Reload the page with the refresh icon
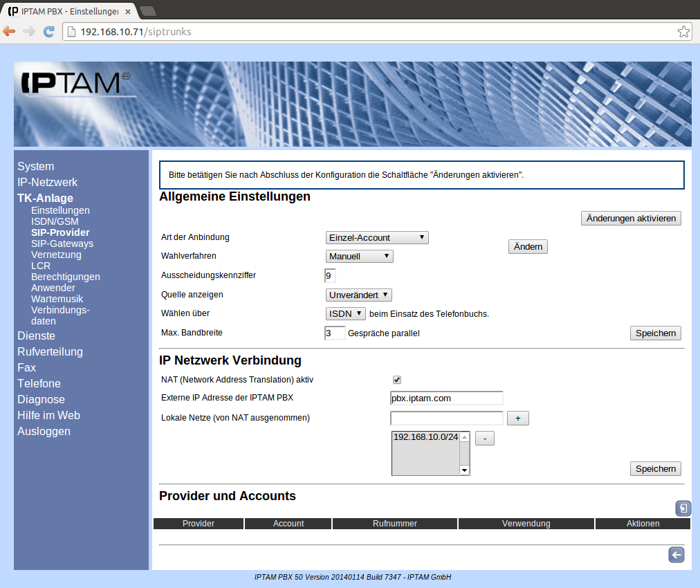Screen dimensions: 700x588 (48, 32)
